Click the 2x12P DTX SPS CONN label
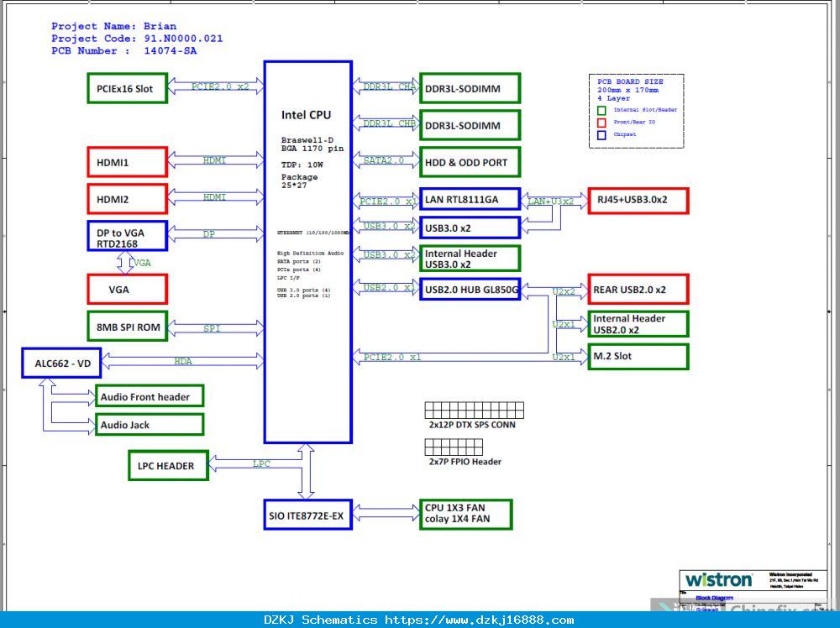 click(472, 425)
